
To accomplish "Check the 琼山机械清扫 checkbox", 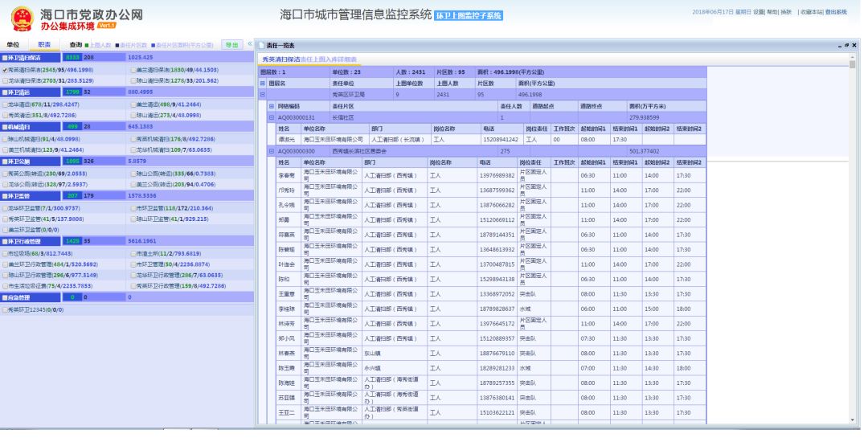I will [5, 139].
